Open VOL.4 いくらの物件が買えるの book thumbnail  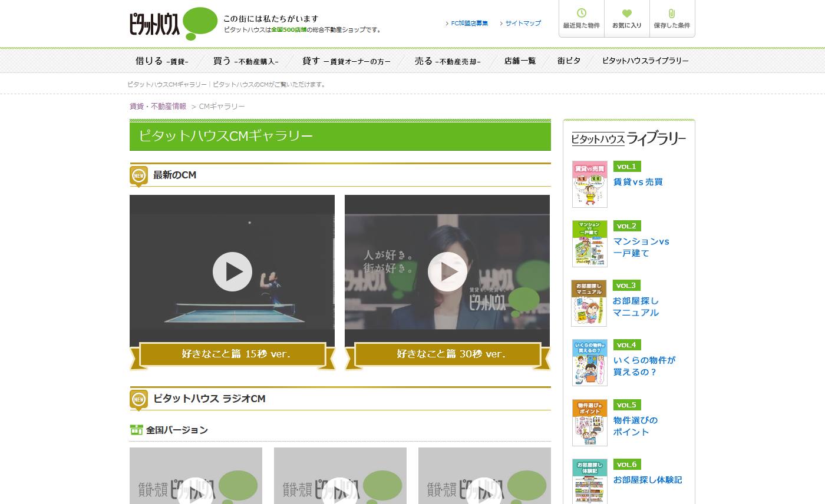pos(590,363)
